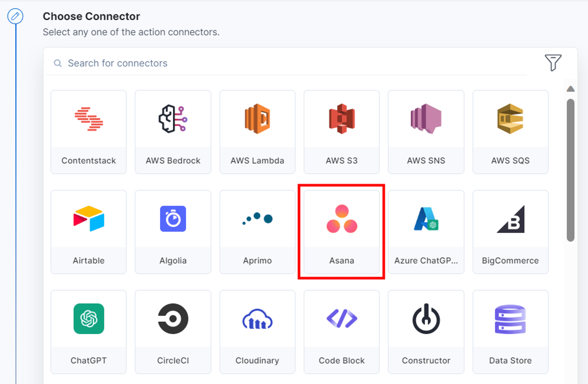Click the scroll up arrow
The image size is (588, 384).
point(570,89)
